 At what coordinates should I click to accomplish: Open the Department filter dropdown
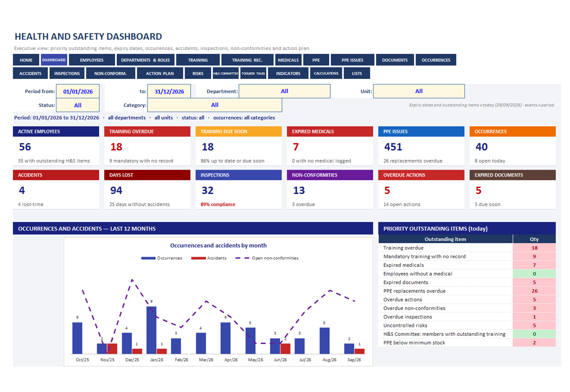coord(285,91)
